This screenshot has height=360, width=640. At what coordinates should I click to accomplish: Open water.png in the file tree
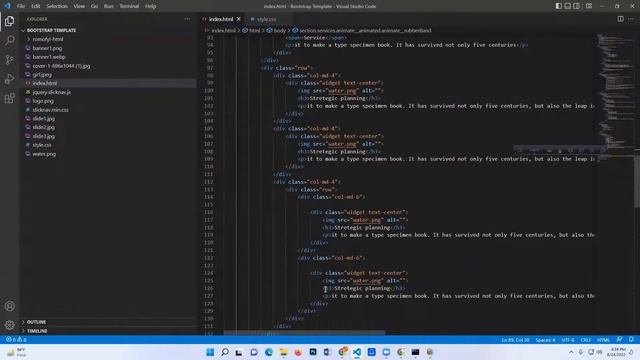coord(44,154)
